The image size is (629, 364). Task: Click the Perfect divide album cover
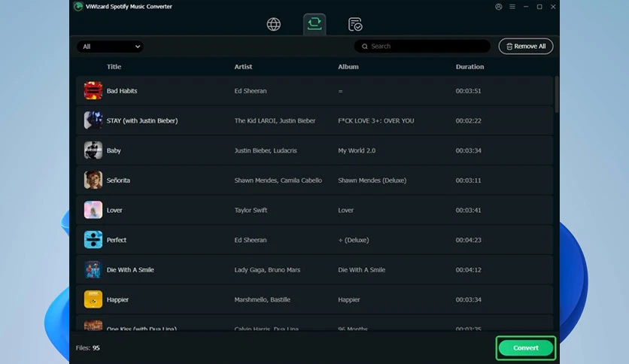93,240
